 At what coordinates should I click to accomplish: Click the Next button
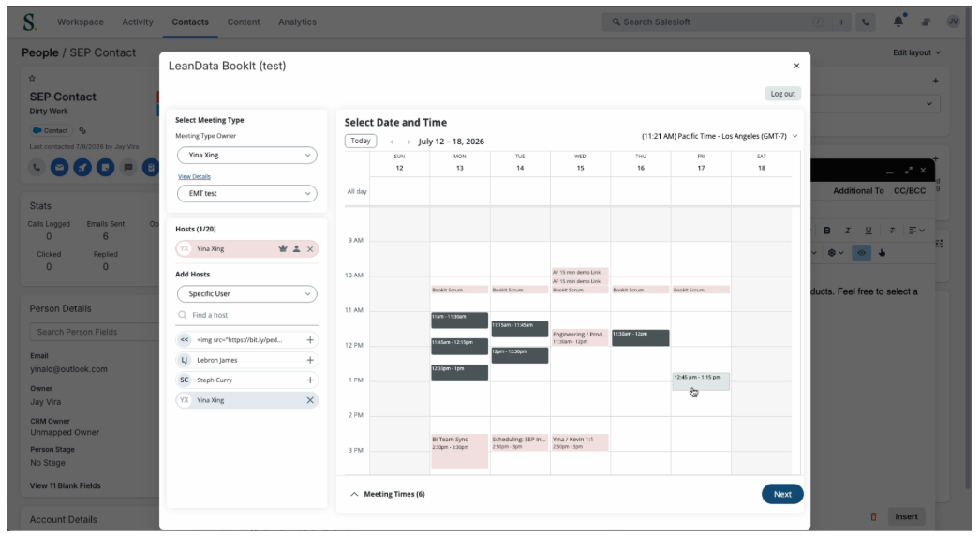782,495
